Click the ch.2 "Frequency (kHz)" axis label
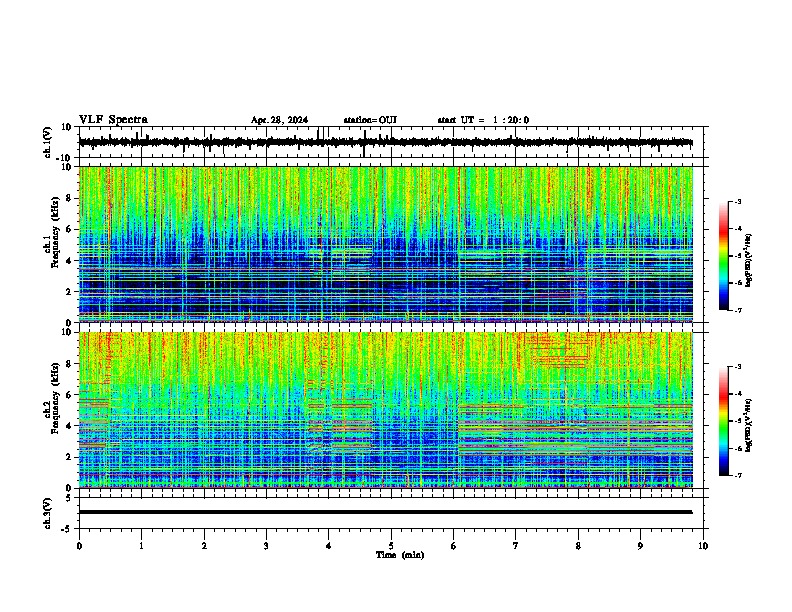792x612 pixels. point(55,398)
